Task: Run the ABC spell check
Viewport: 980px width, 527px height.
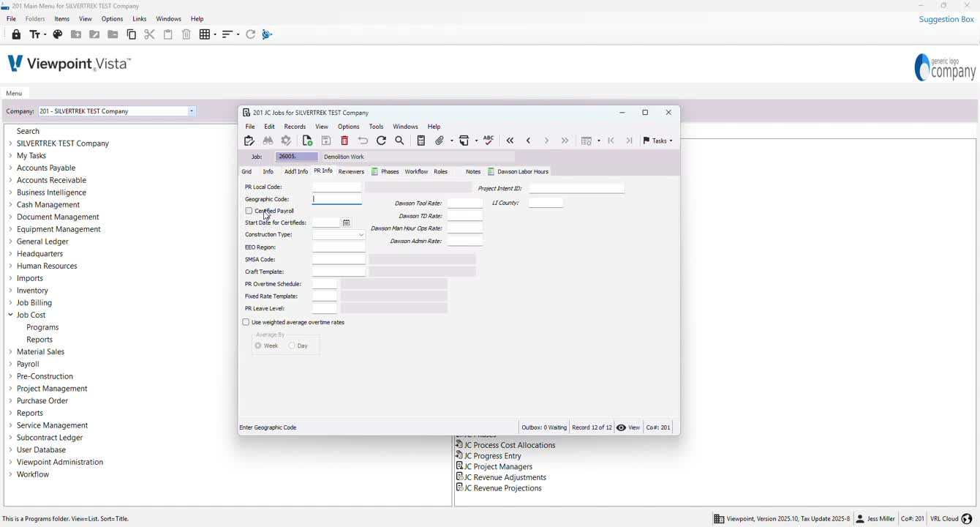Action: coord(489,140)
